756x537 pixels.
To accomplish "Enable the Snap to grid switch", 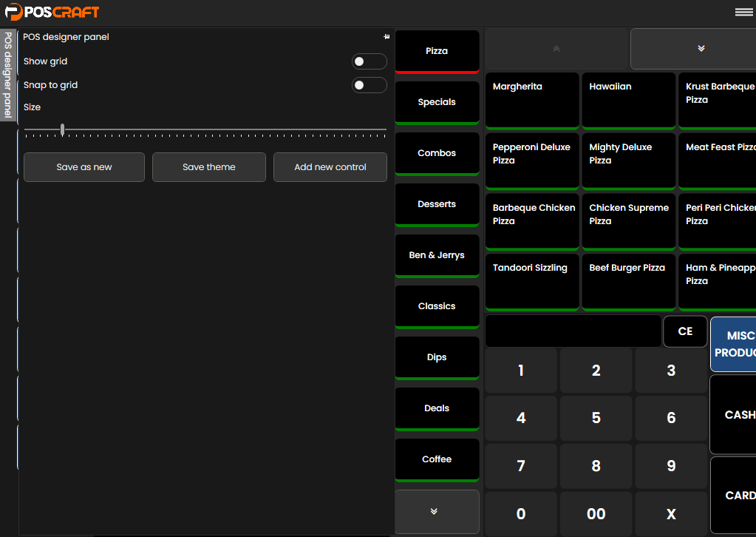I will coord(369,85).
